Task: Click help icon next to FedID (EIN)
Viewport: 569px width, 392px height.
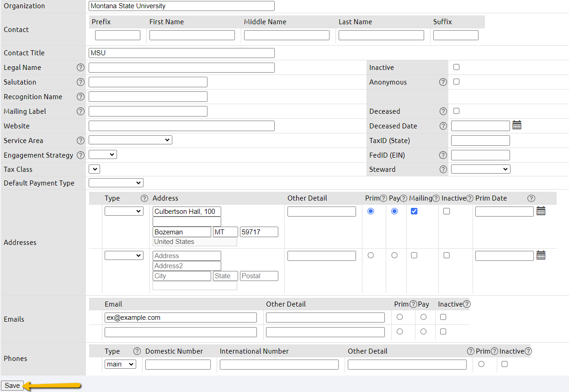Action: (443, 155)
